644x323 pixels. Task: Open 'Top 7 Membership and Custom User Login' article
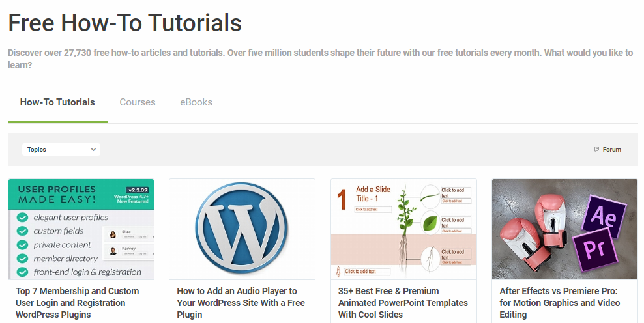(x=78, y=303)
